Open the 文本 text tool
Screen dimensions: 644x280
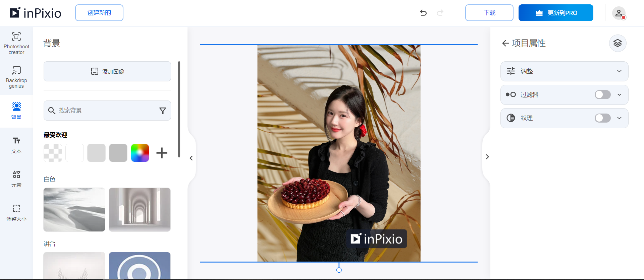coord(16,145)
